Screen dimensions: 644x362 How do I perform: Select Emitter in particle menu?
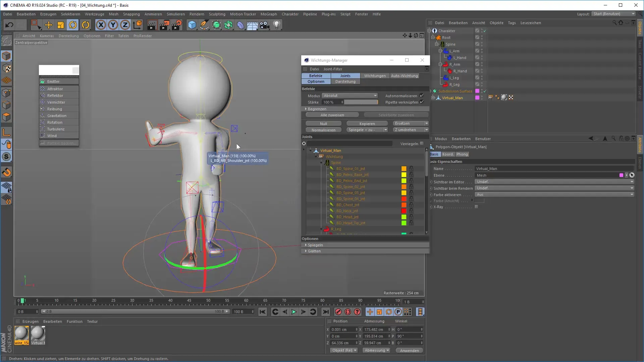point(59,81)
